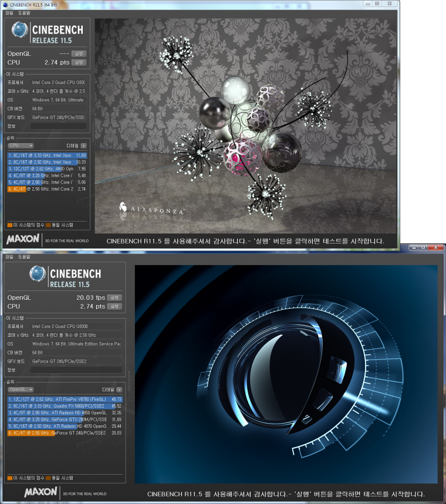This screenshot has width=446, height=504.
Task: Click the Cinebench globe logo in the lower window
Action: [x=38, y=274]
